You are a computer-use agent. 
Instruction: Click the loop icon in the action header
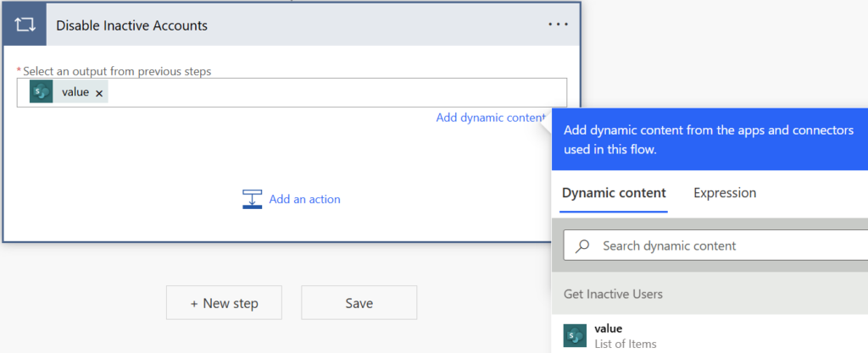tap(24, 25)
